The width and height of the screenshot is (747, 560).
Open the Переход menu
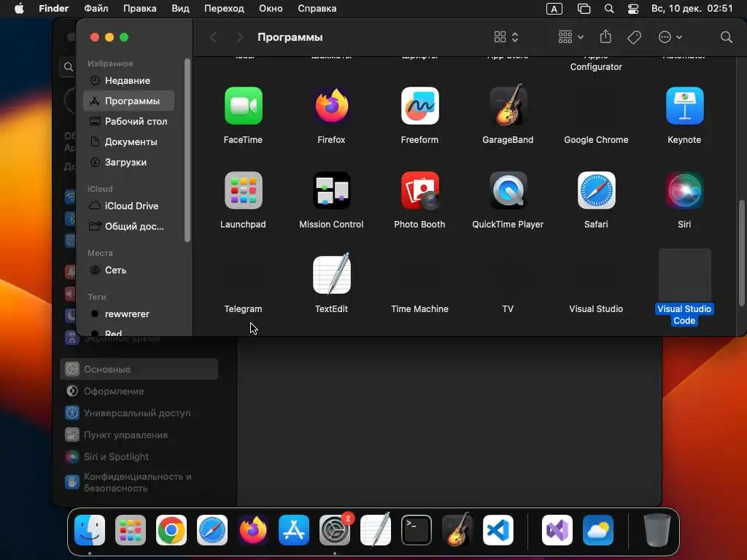point(224,9)
